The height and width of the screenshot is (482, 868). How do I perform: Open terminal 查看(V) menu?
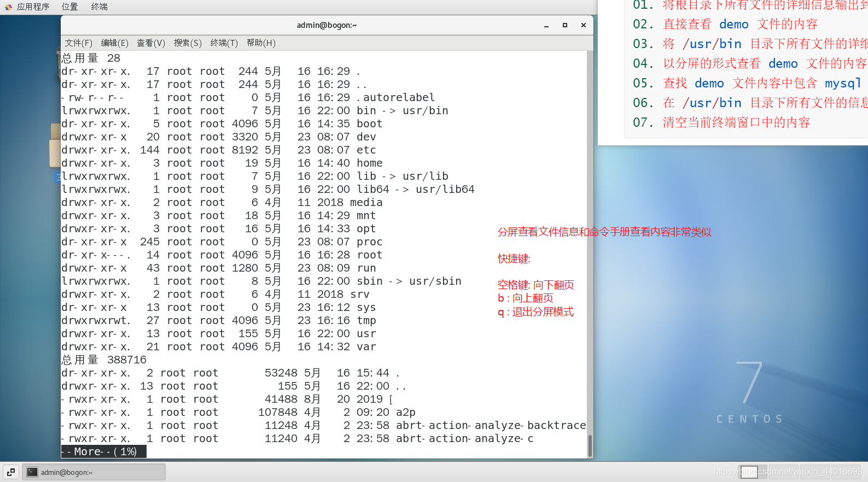151,43
